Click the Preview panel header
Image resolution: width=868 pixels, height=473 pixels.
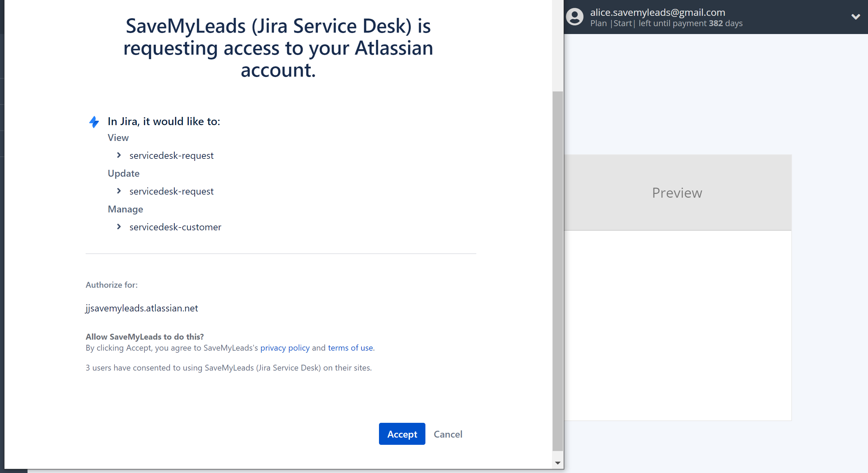pyautogui.click(x=677, y=192)
